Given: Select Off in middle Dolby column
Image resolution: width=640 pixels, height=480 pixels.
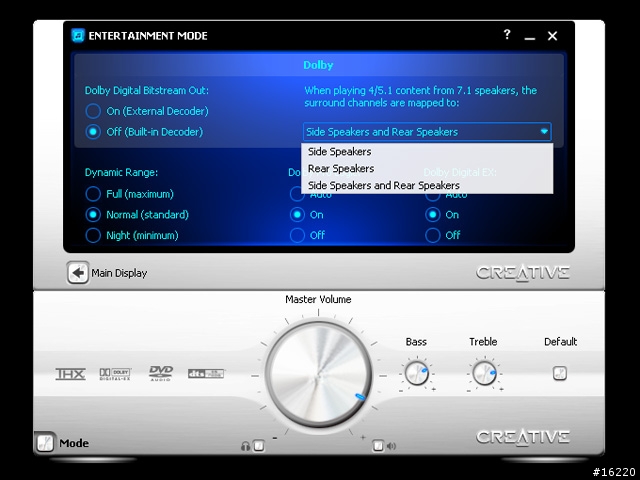Looking at the screenshot, I should 297,236.
